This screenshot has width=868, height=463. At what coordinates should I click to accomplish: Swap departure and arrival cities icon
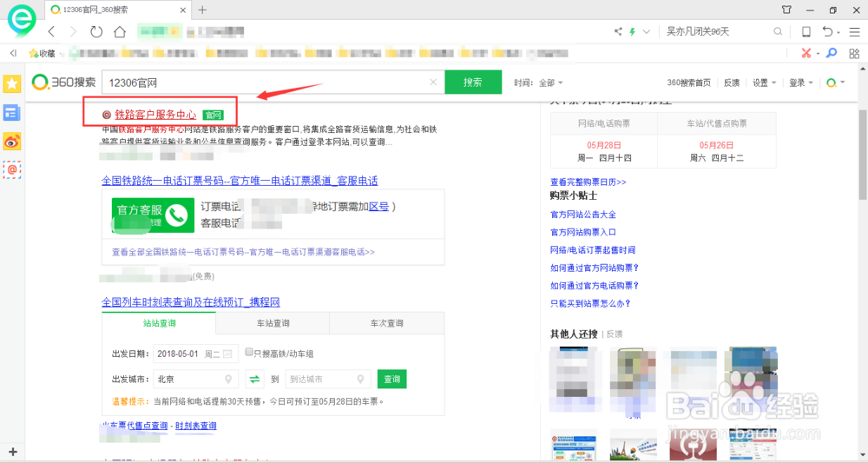254,380
